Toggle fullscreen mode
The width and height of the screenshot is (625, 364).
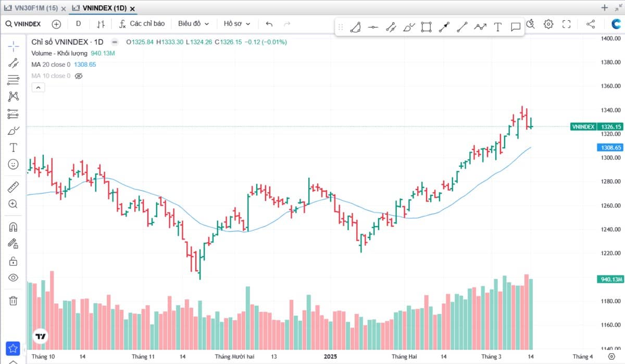point(567,24)
